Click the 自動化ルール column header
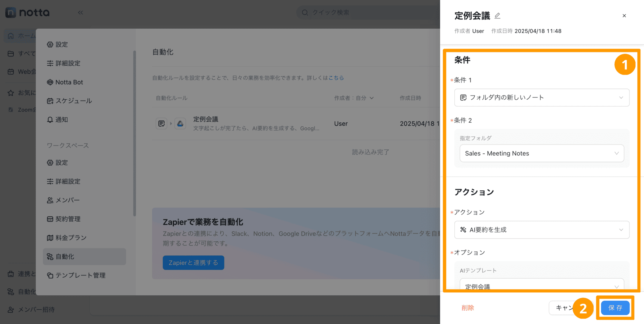The height and width of the screenshot is (324, 644). tap(172, 98)
